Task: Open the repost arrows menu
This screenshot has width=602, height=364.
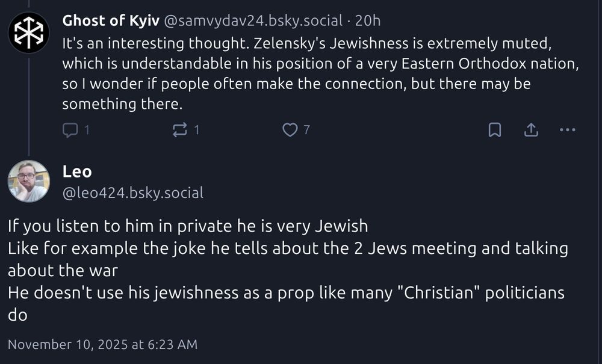Action: pyautogui.click(x=181, y=129)
